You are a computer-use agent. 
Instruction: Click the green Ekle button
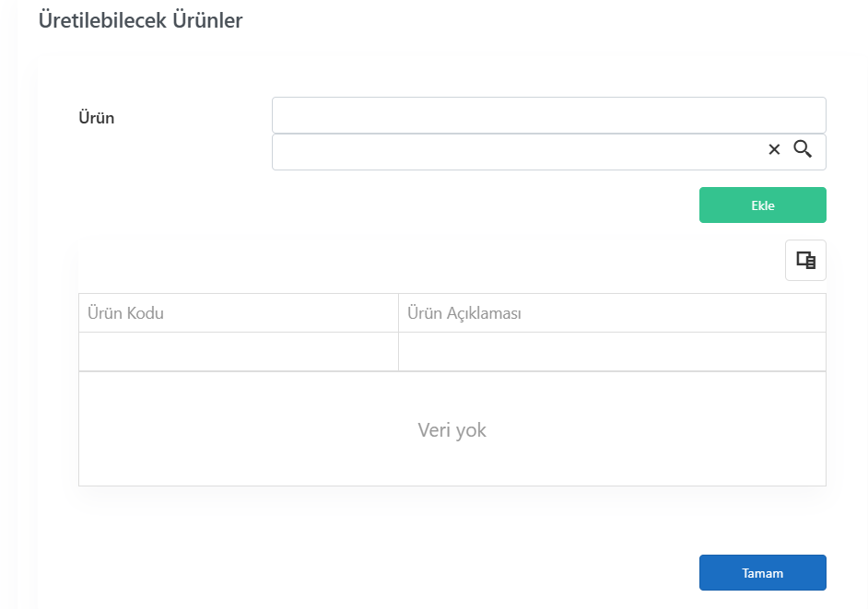[762, 205]
